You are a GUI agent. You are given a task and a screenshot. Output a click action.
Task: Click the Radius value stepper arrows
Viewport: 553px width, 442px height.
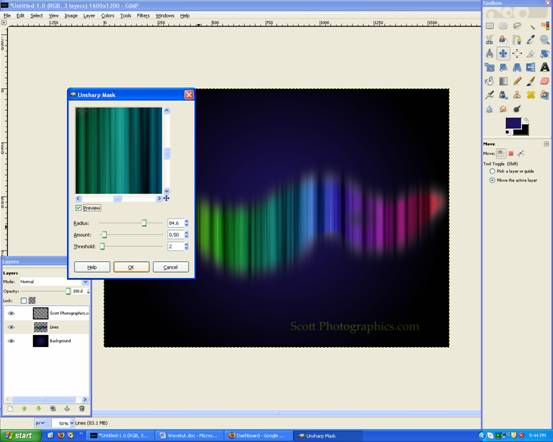(x=187, y=223)
